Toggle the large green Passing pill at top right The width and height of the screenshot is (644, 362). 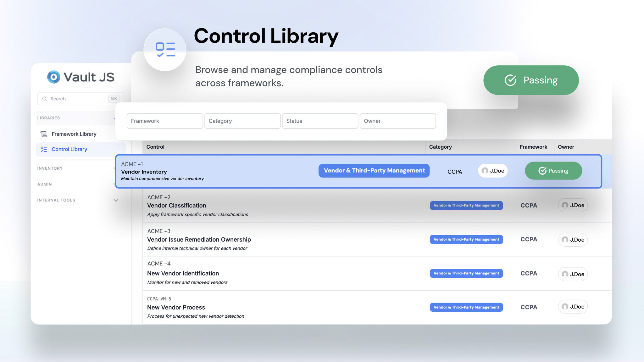click(531, 80)
